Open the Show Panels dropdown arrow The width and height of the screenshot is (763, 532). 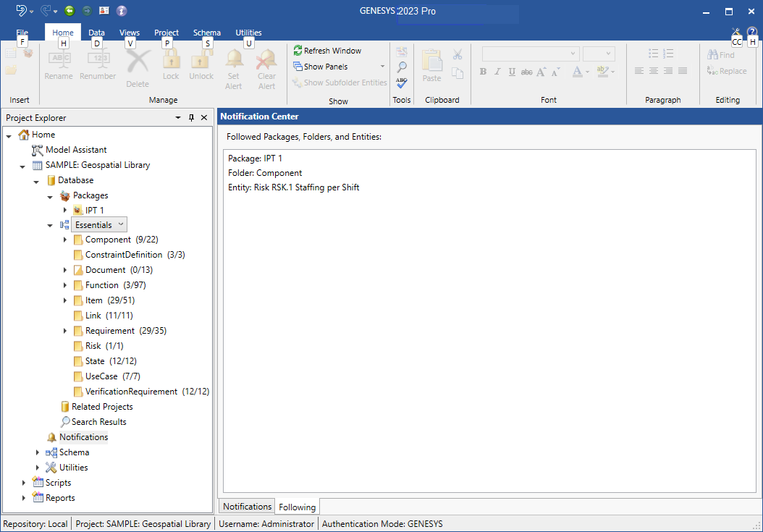click(382, 66)
